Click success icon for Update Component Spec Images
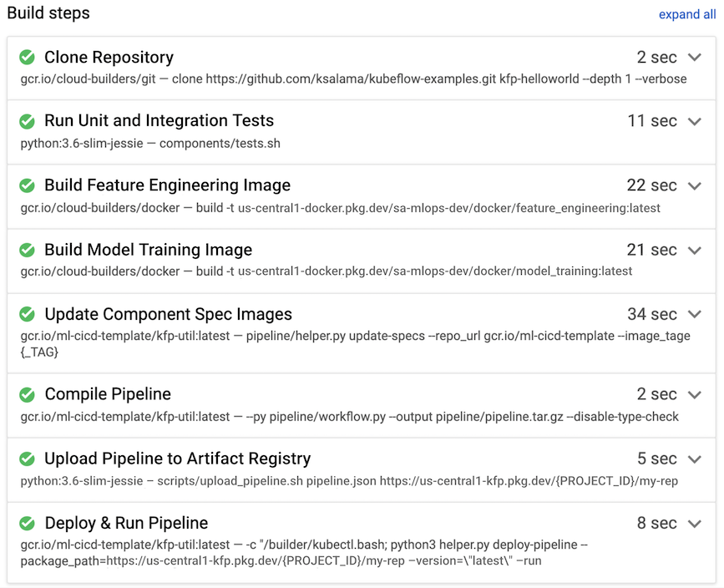 (x=28, y=315)
